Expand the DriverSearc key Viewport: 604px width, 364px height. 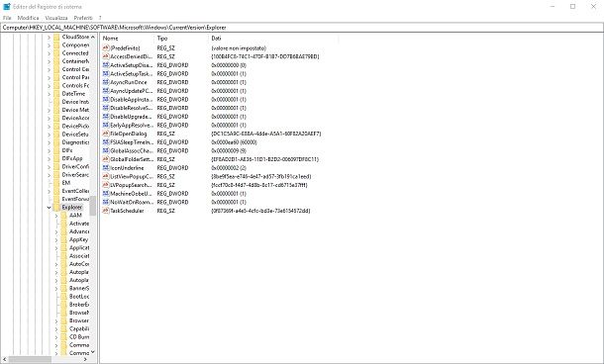tap(49, 175)
